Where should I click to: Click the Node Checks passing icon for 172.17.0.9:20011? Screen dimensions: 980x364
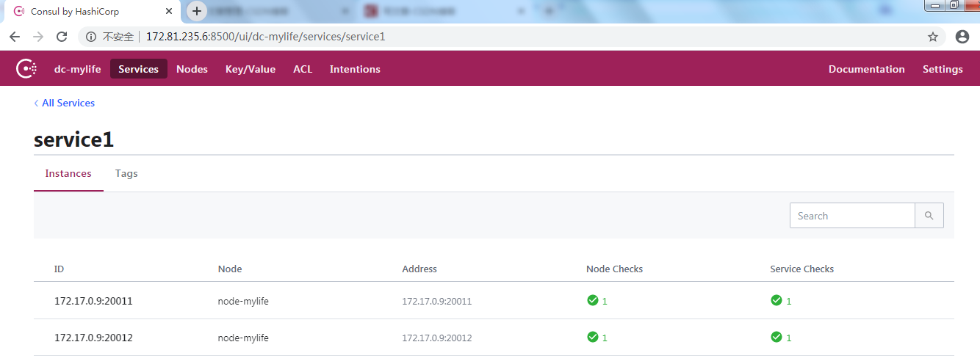pyautogui.click(x=592, y=300)
